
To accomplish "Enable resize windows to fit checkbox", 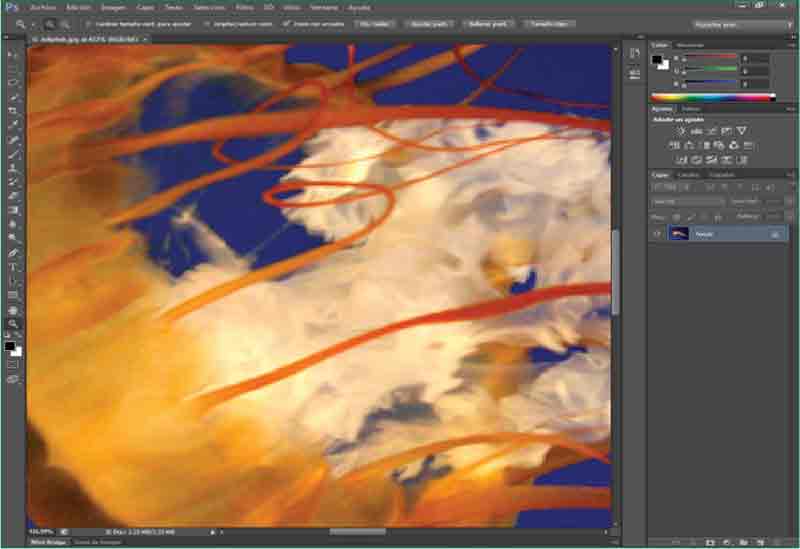I will coord(88,23).
